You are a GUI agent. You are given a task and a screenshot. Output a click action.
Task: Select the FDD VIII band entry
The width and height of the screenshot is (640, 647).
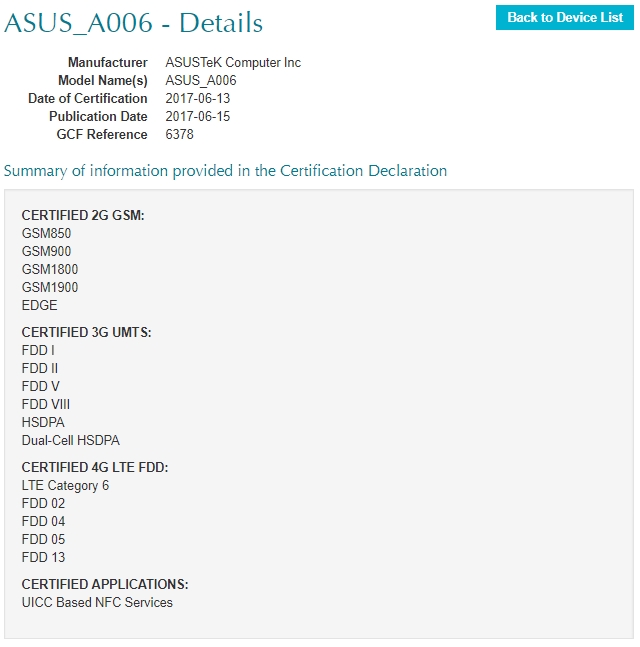click(x=46, y=404)
